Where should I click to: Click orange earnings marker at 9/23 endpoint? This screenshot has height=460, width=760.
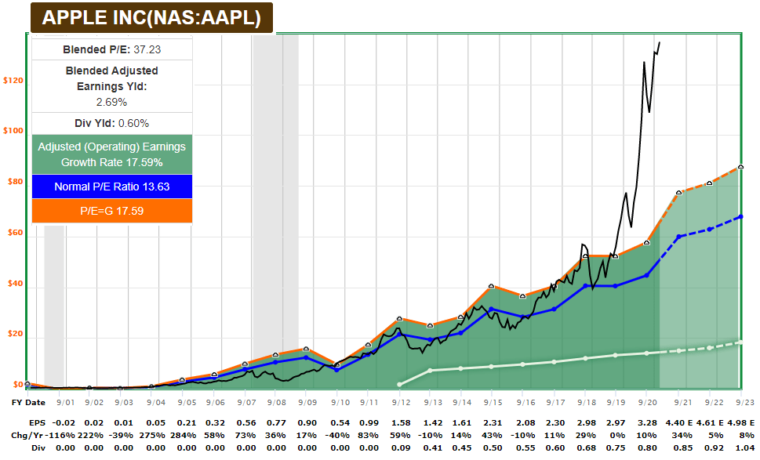pyautogui.click(x=740, y=167)
